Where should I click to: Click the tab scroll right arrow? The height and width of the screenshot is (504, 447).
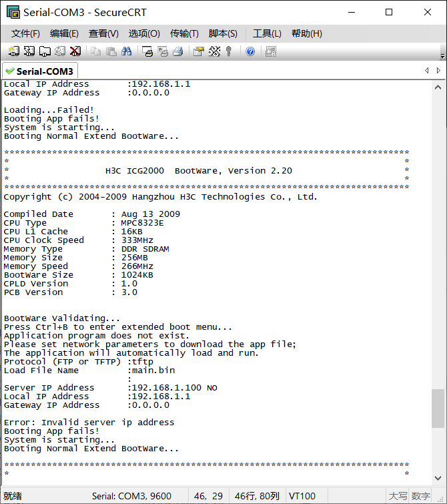click(x=438, y=70)
